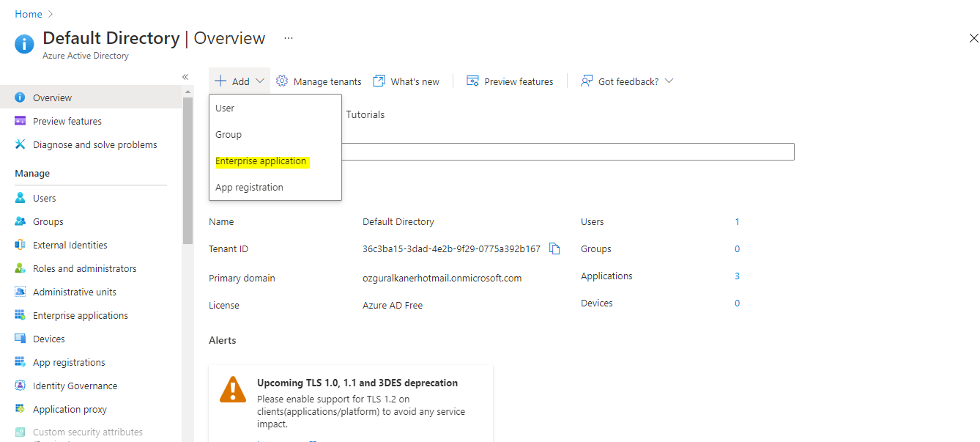Click the Azure Active Directory info icon beside title
980x442 pixels.
coord(24,44)
